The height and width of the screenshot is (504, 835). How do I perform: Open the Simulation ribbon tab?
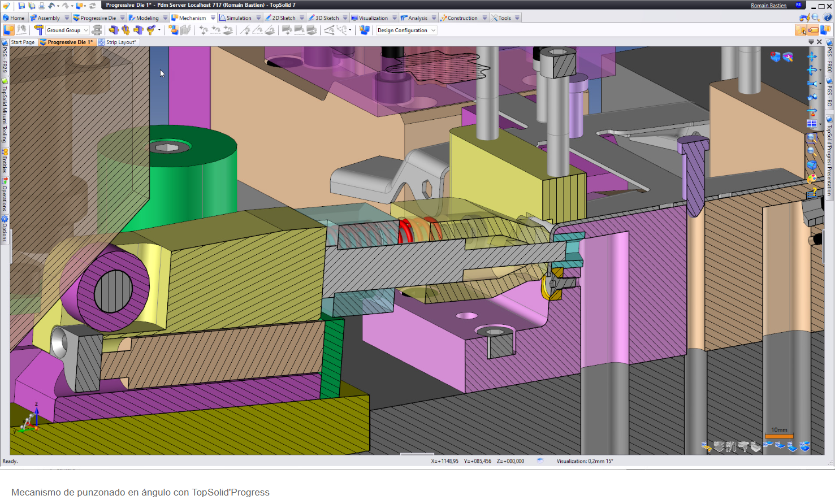pyautogui.click(x=239, y=18)
